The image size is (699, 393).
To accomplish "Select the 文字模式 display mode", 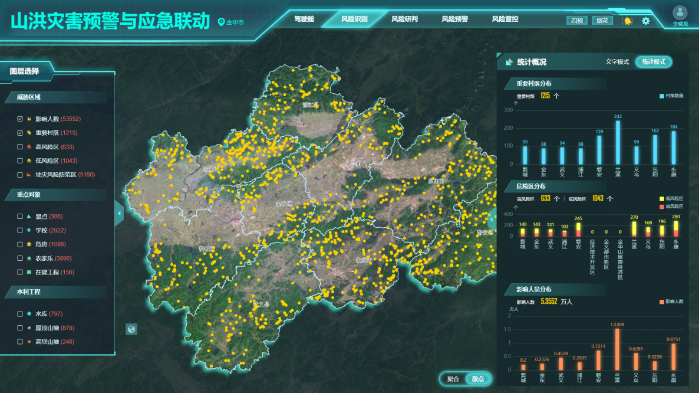I will (617, 62).
